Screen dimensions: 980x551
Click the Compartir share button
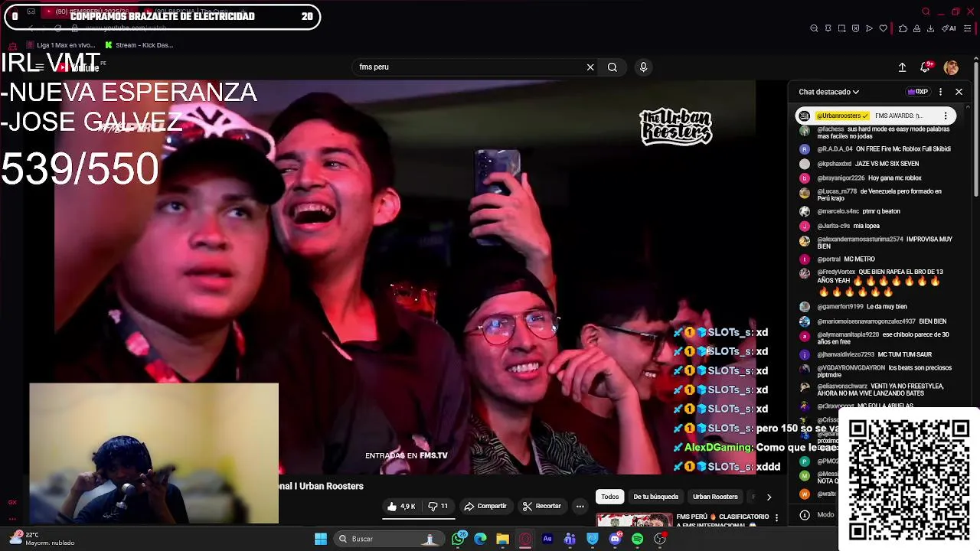click(x=485, y=507)
